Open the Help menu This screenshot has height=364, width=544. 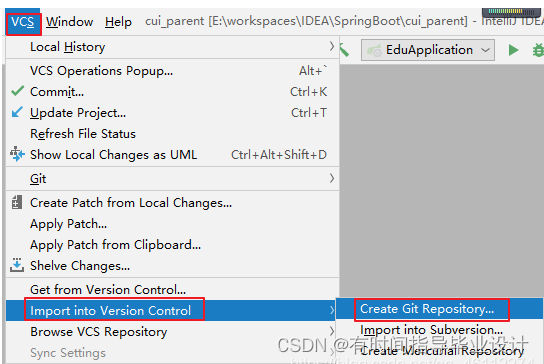118,22
